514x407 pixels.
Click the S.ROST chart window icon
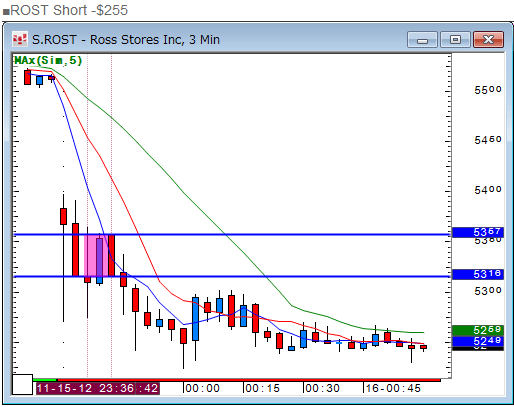pyautogui.click(x=19, y=39)
